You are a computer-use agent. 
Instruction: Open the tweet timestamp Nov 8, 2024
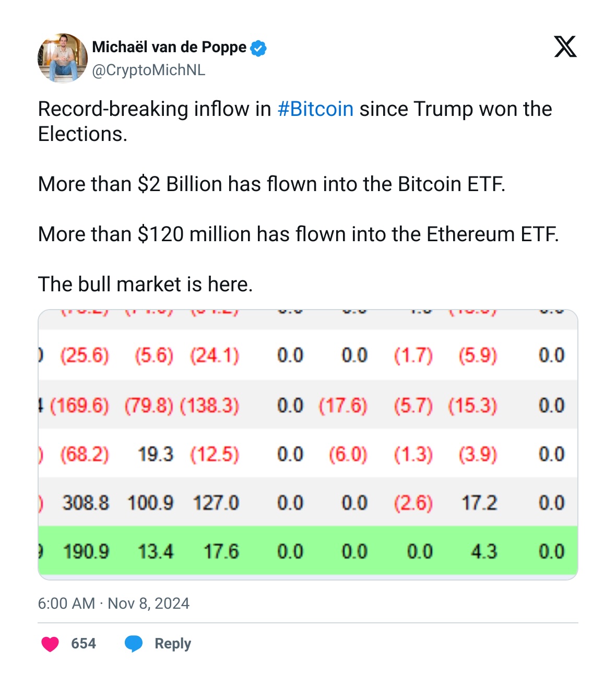pyautogui.click(x=114, y=604)
